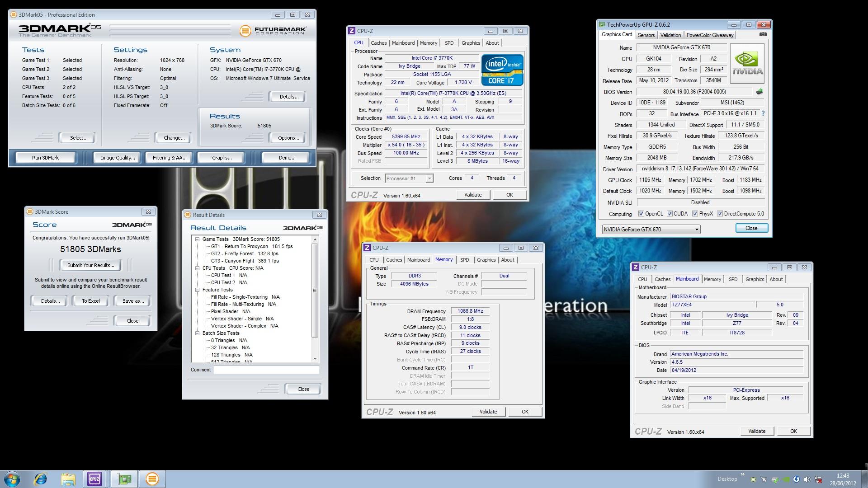868x488 pixels.
Task: Click the green X tray icon
Action: pyautogui.click(x=753, y=479)
